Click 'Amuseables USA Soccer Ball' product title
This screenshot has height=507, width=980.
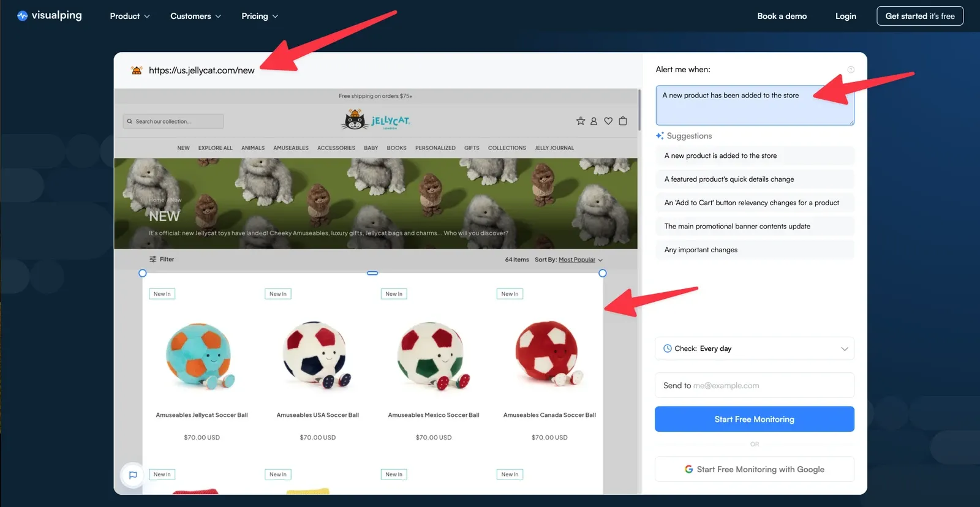317,415
